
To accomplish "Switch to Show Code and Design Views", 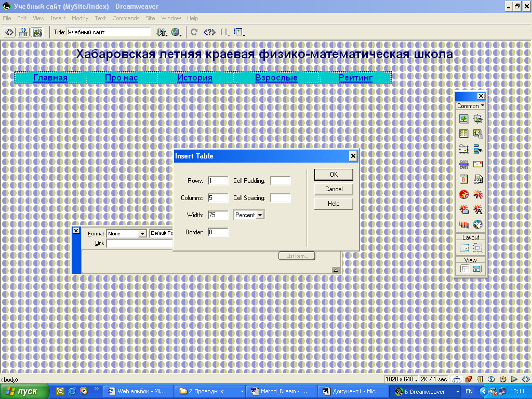I will (23, 32).
